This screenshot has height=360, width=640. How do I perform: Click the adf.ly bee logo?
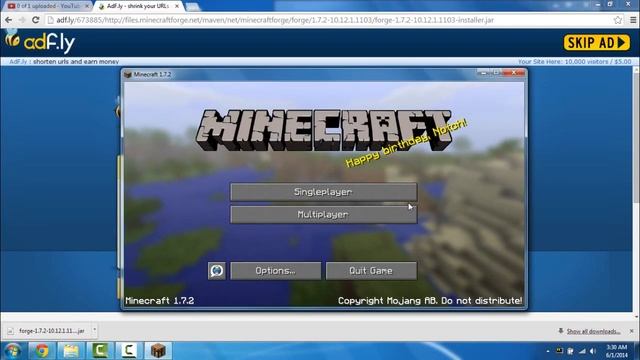[x=40, y=42]
